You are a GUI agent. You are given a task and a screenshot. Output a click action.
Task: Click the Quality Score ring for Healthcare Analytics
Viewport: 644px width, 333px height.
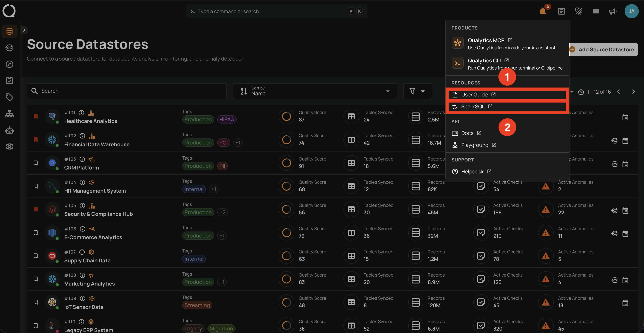tap(286, 116)
